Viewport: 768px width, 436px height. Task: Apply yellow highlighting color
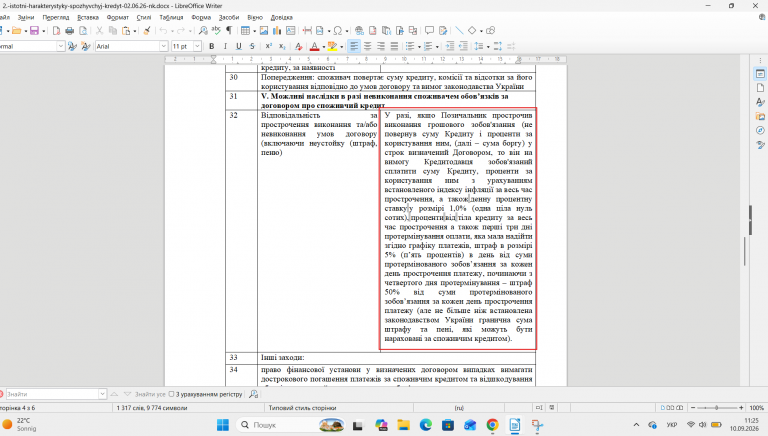point(333,46)
